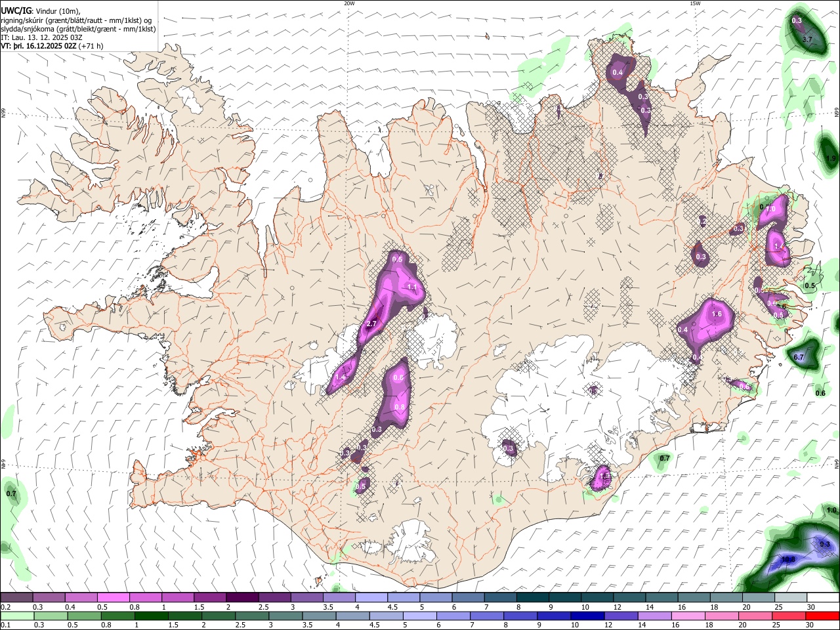The height and width of the screenshot is (630, 840).
Task: Pick the deep blue swatch at 10, bottom legend
Action: click(x=586, y=616)
